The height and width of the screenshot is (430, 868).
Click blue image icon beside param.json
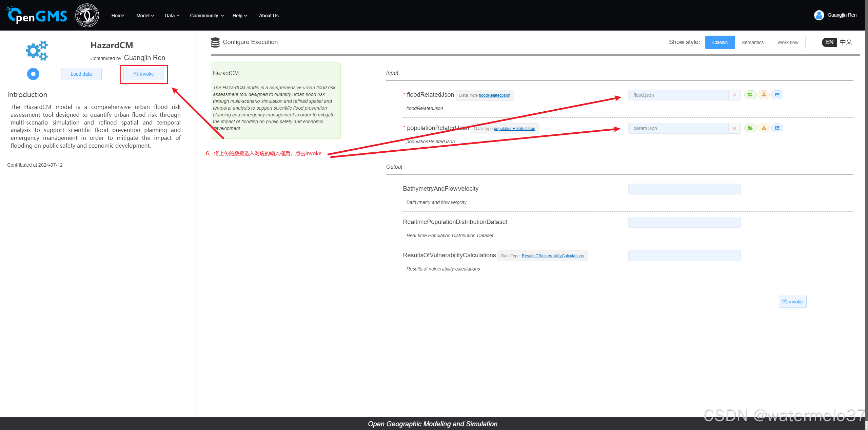pyautogui.click(x=777, y=128)
